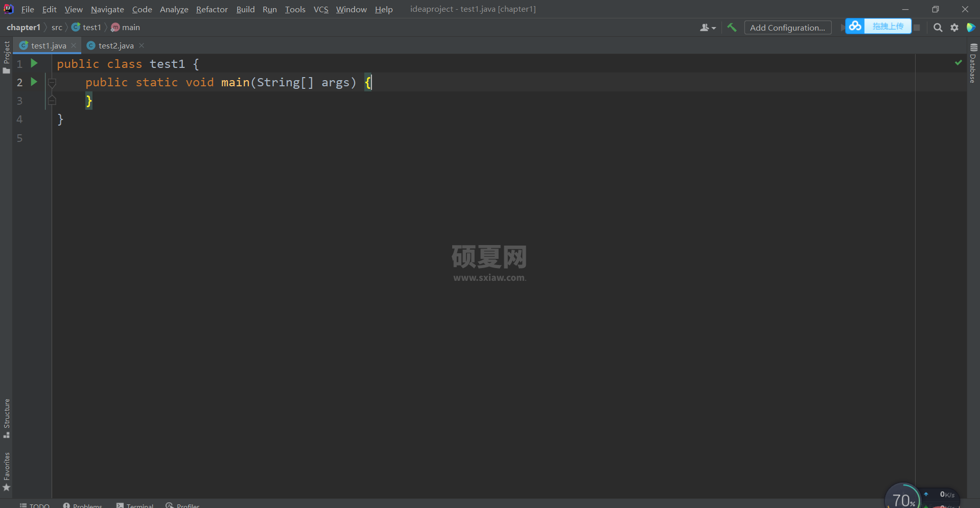Image resolution: width=980 pixels, height=508 pixels.
Task: Click the 'static' keyword on line 2
Action: (x=157, y=82)
